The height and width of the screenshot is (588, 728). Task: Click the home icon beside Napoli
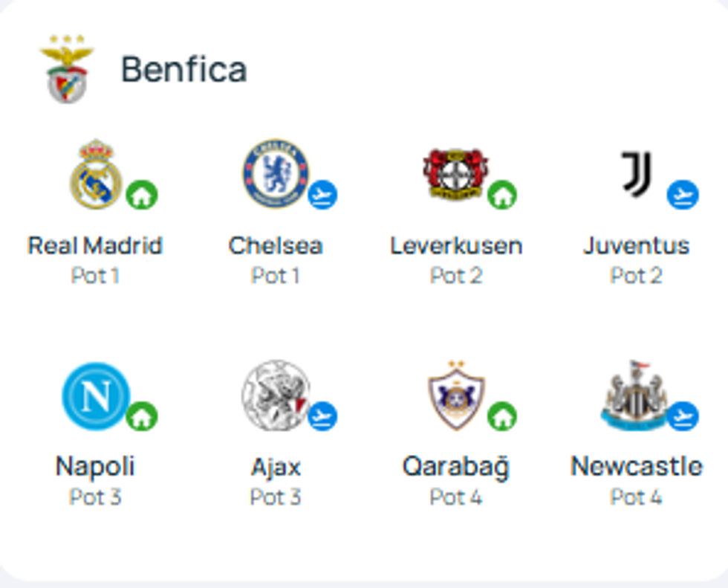click(141, 416)
